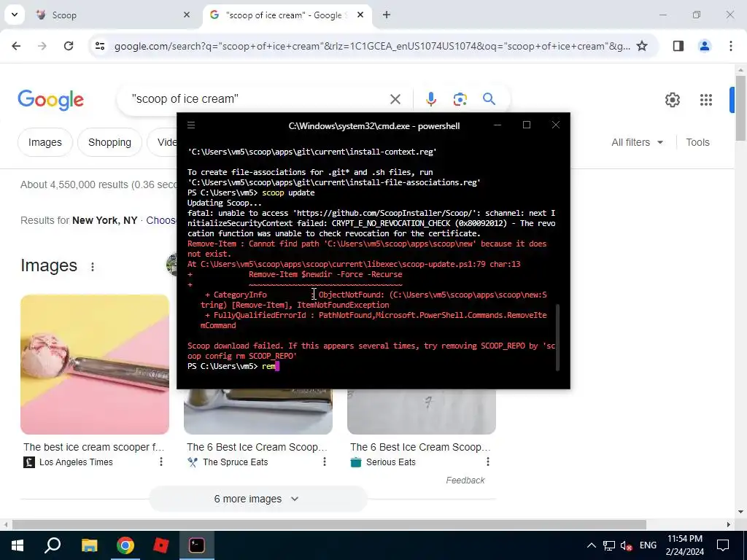The width and height of the screenshot is (747, 560).
Task: View site information icon in address bar
Action: pyautogui.click(x=100, y=46)
